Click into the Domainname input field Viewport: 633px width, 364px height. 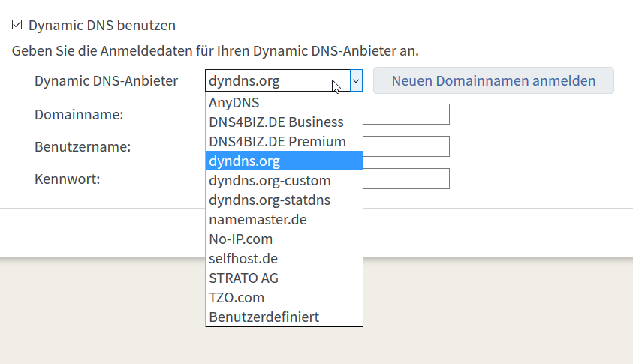coord(406,114)
